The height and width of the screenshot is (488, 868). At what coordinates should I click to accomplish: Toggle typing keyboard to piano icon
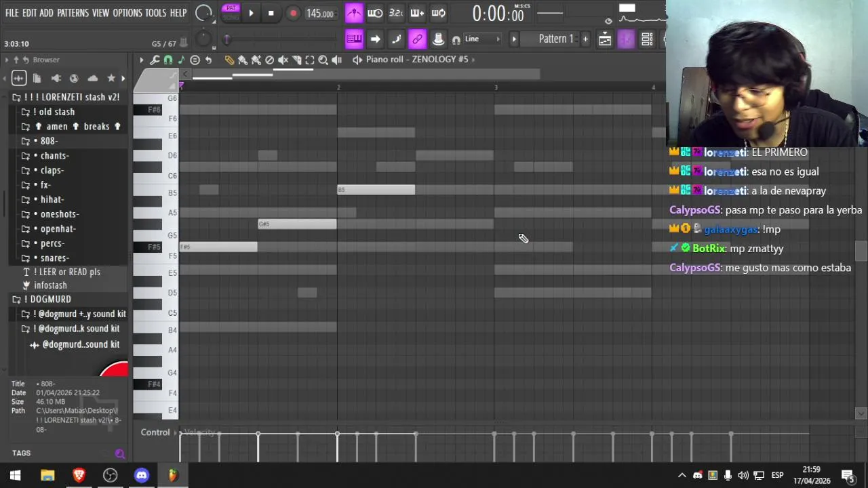pos(354,39)
